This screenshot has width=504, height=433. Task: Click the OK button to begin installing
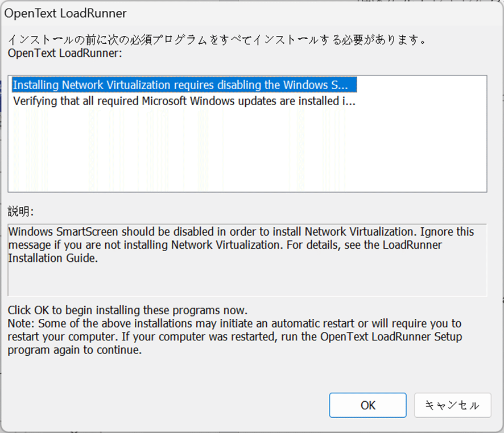click(367, 405)
